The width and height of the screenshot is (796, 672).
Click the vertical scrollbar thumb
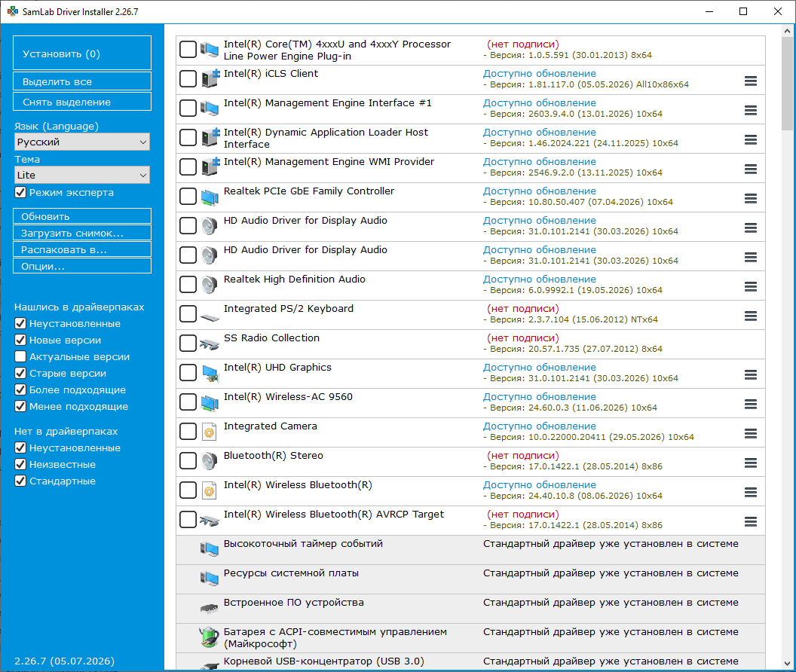(788, 84)
